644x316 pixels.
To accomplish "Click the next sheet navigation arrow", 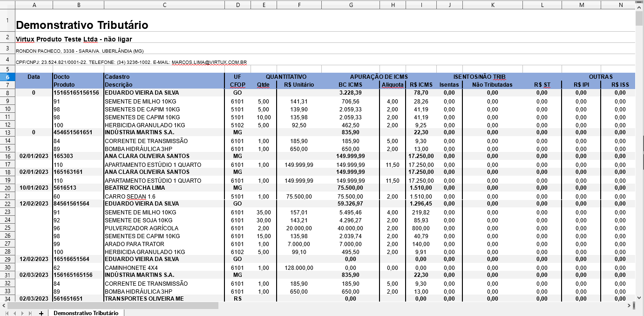I will 22,313.
